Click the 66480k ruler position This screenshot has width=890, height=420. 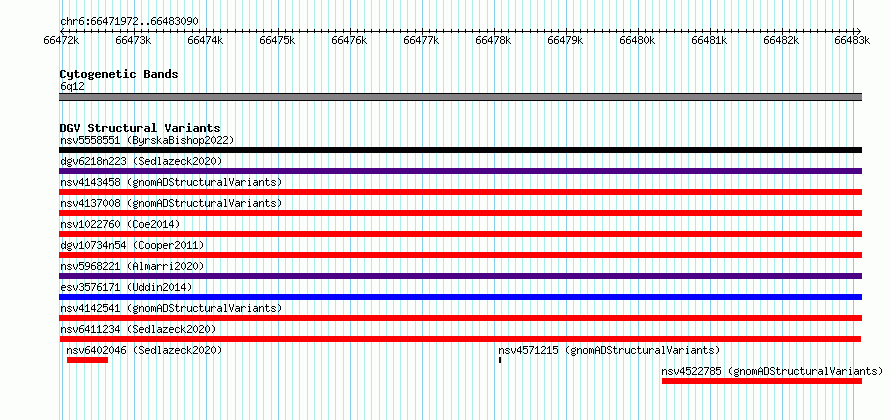pos(637,40)
